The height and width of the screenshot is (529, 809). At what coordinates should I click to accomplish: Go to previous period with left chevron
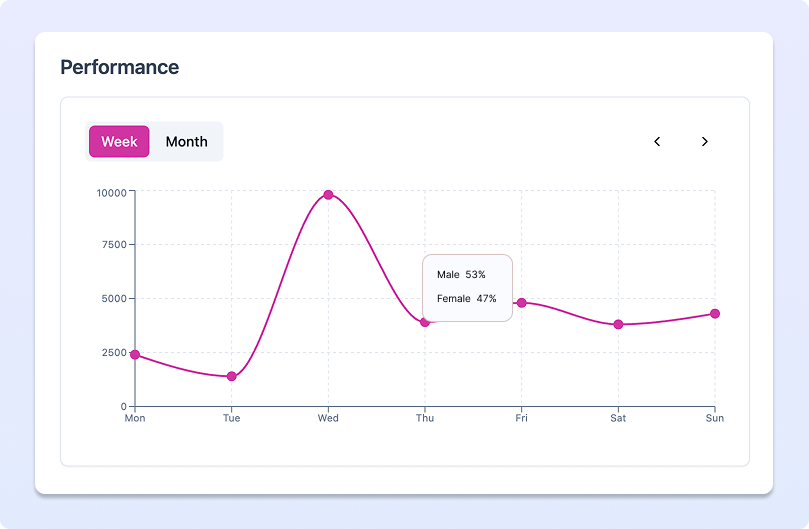tap(657, 142)
